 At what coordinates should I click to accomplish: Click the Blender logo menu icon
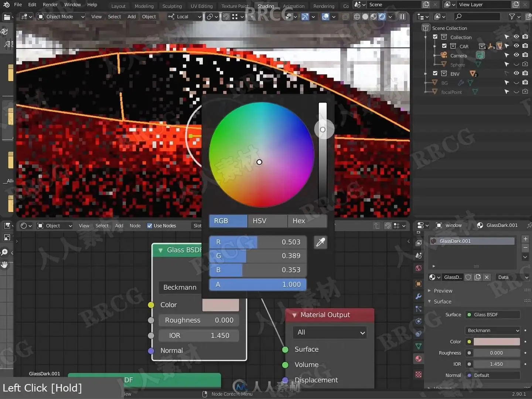click(x=6, y=5)
